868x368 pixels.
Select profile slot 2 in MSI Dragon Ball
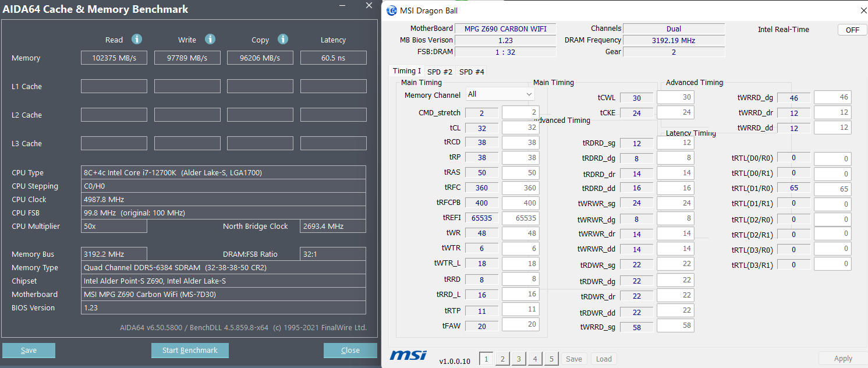502,359
